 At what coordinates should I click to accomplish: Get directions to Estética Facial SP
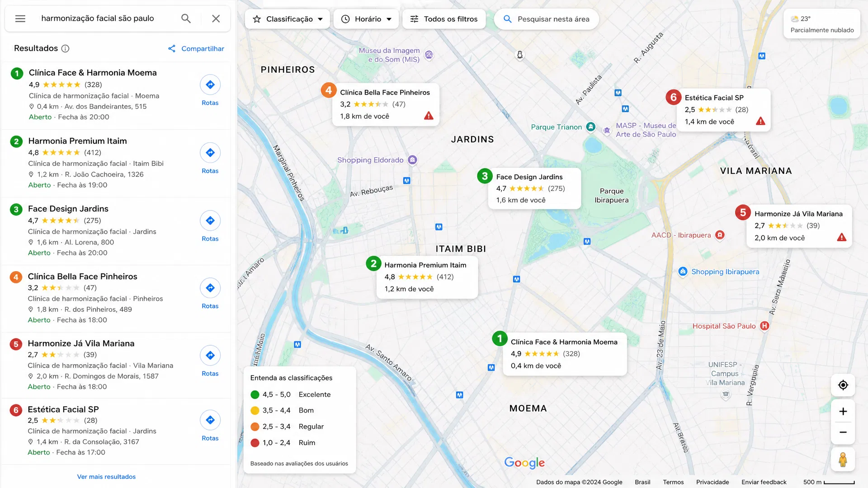[x=210, y=420]
